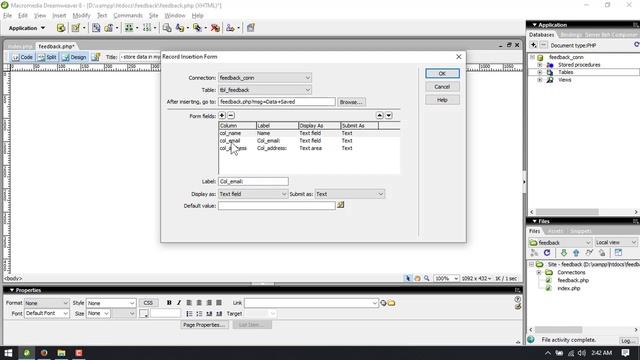This screenshot has width=640, height=360.
Task: Toggle the CSS button in the Properties panel
Action: click(148, 303)
